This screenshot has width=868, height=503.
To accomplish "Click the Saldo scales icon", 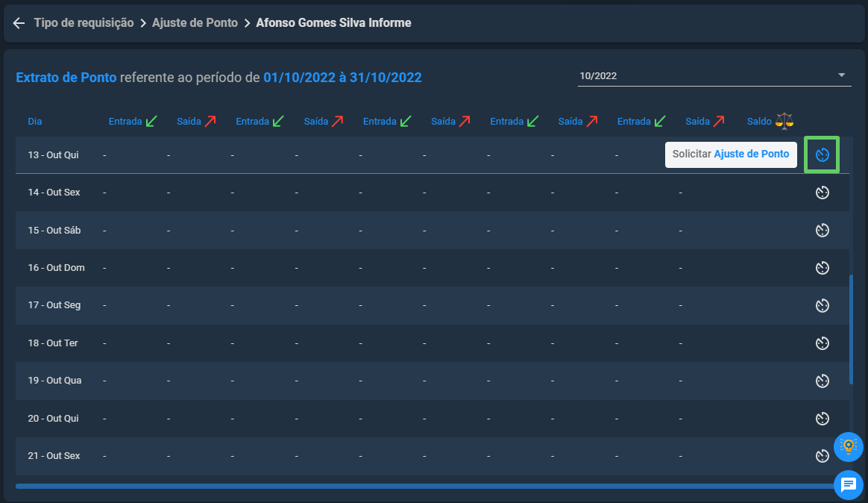I will (784, 121).
